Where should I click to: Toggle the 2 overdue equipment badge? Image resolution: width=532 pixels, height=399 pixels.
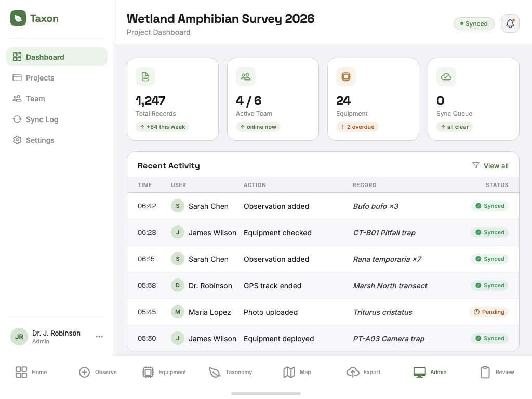pyautogui.click(x=357, y=126)
